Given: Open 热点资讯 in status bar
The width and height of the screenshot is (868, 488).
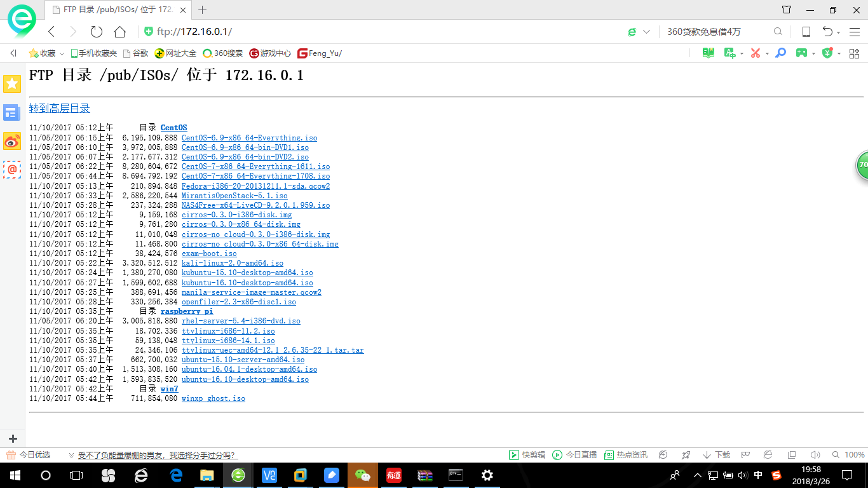Looking at the screenshot, I should [x=626, y=455].
